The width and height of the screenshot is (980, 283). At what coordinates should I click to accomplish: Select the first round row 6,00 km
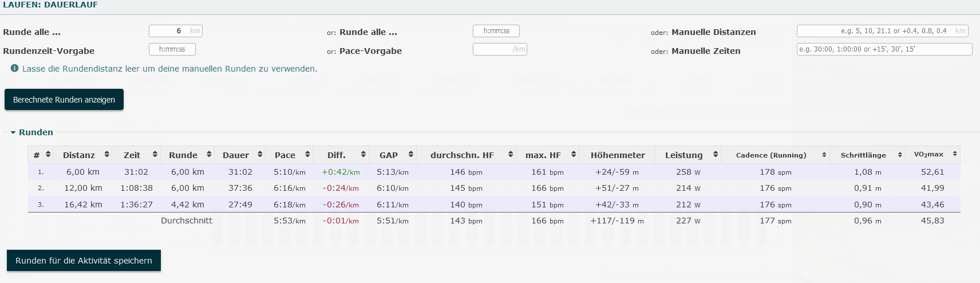83,172
